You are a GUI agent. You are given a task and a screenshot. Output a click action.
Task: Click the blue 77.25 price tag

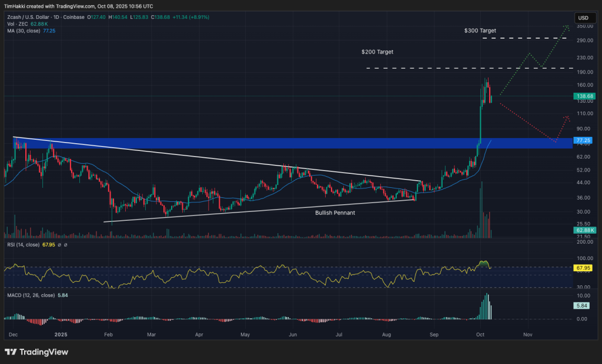point(583,140)
